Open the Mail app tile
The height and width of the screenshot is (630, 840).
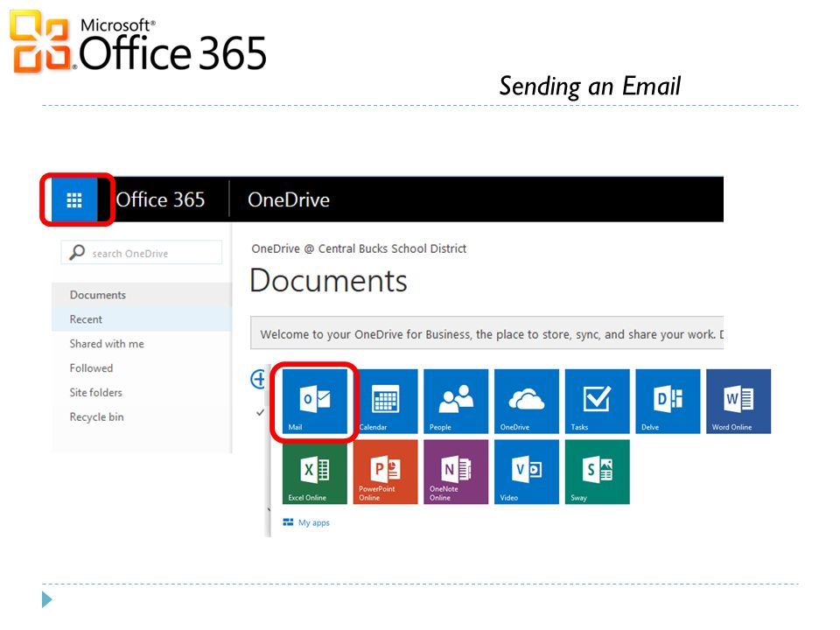tap(315, 402)
